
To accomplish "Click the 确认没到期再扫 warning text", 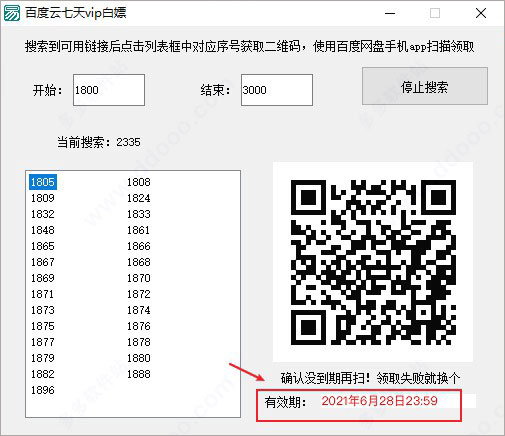I will pos(370,378).
